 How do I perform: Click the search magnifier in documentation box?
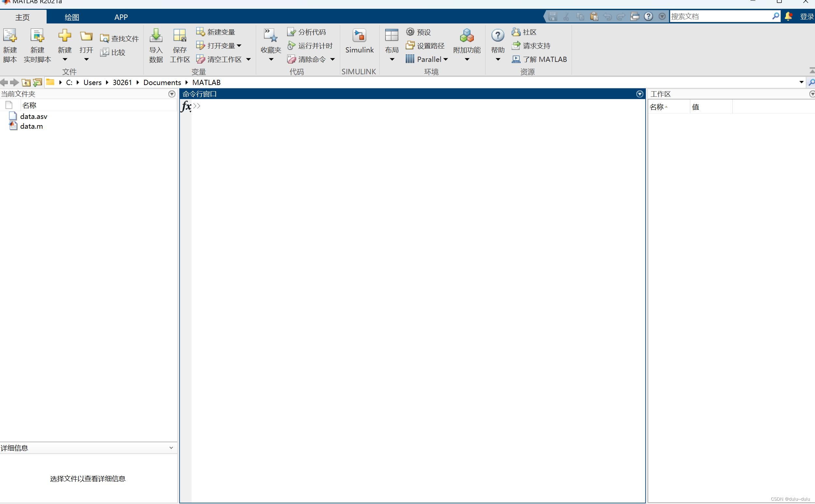point(776,16)
